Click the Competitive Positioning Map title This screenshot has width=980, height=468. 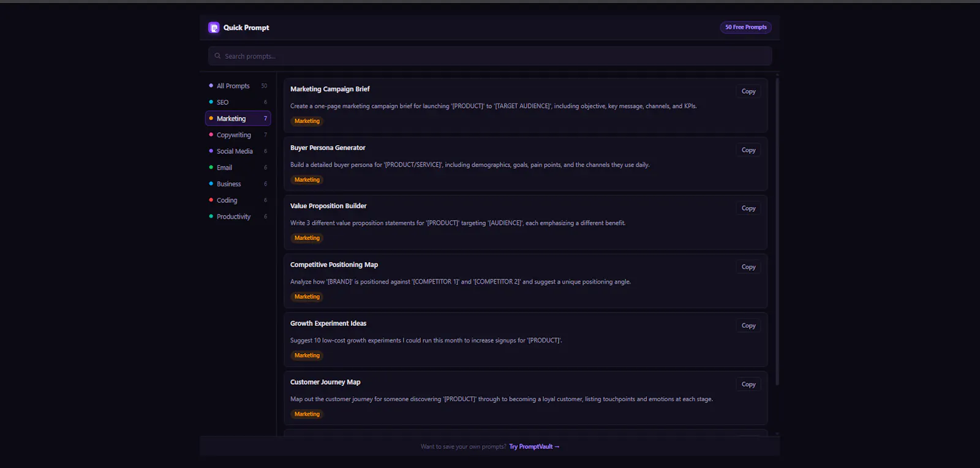coord(334,265)
